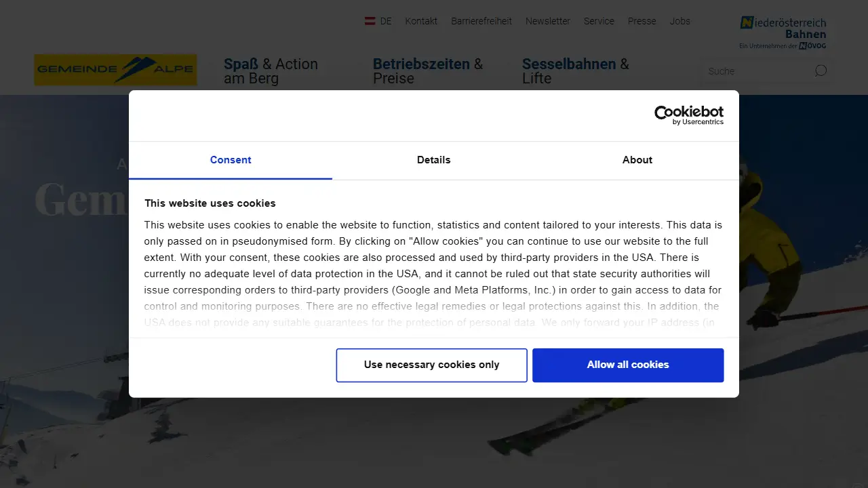The image size is (868, 488).
Task: Open the Cookiebot by Usercentrics logo
Action: pos(689,115)
